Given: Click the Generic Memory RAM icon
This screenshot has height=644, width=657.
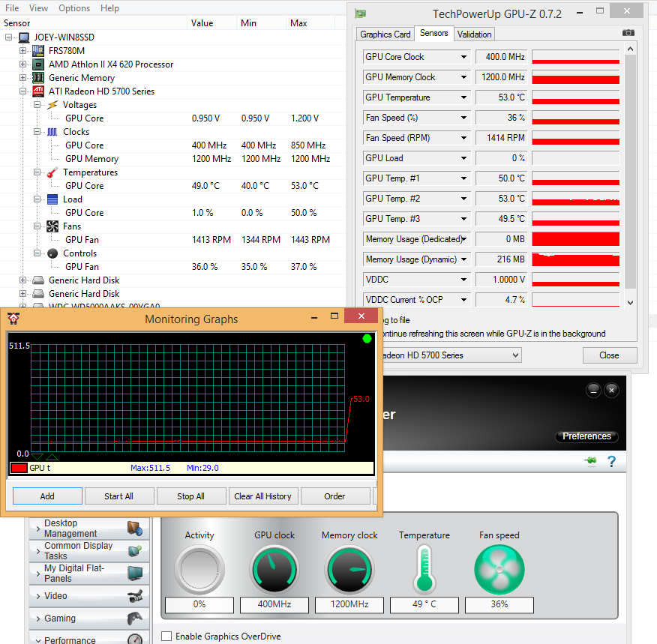Looking at the screenshot, I should tap(38, 77).
